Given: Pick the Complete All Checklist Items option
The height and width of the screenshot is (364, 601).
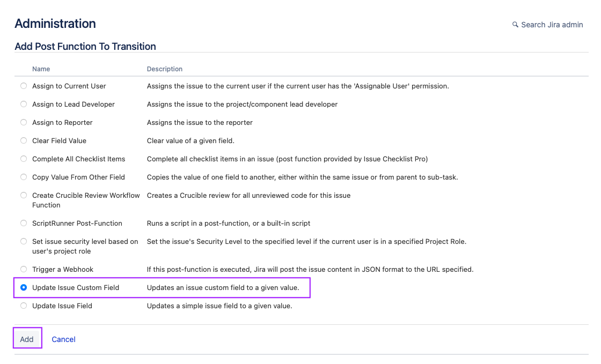Looking at the screenshot, I should 24,159.
